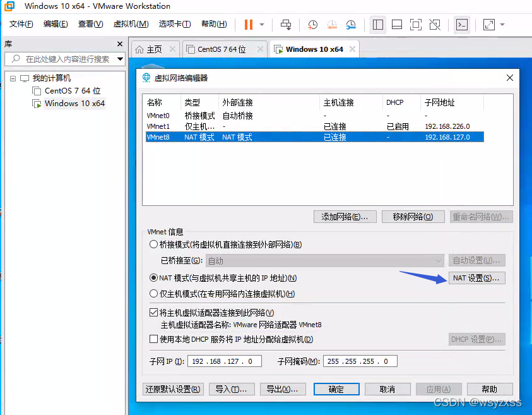Click the 子网掩码 input field

click(360, 361)
